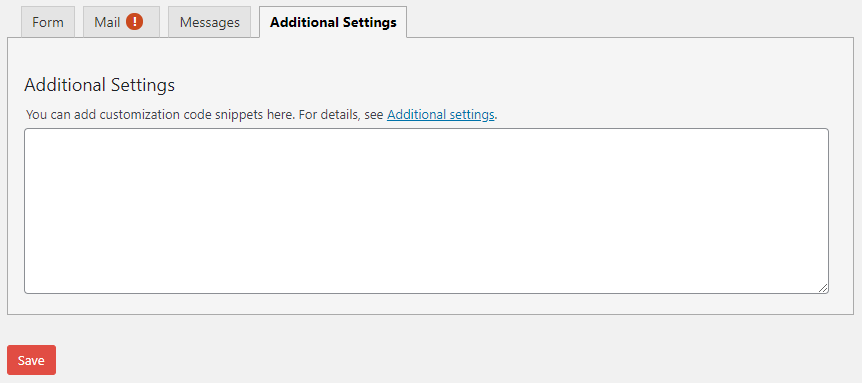Open the Additional settings documentation link
Viewport: 862px width, 383px height.
[x=441, y=115]
